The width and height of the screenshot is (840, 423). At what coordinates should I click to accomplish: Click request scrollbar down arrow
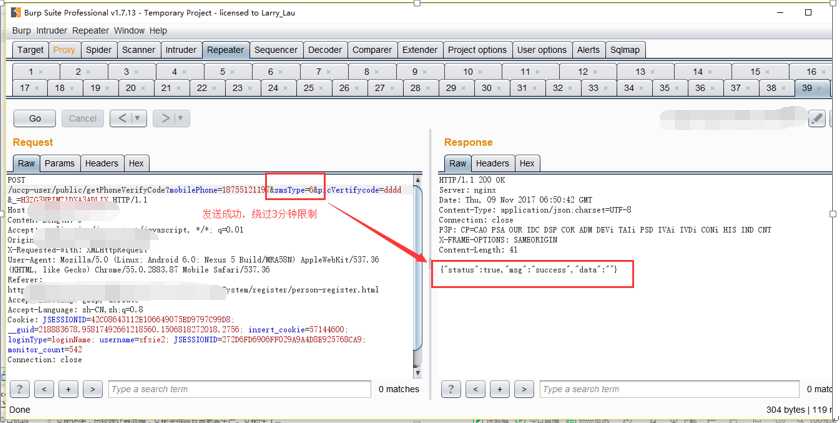tap(418, 373)
